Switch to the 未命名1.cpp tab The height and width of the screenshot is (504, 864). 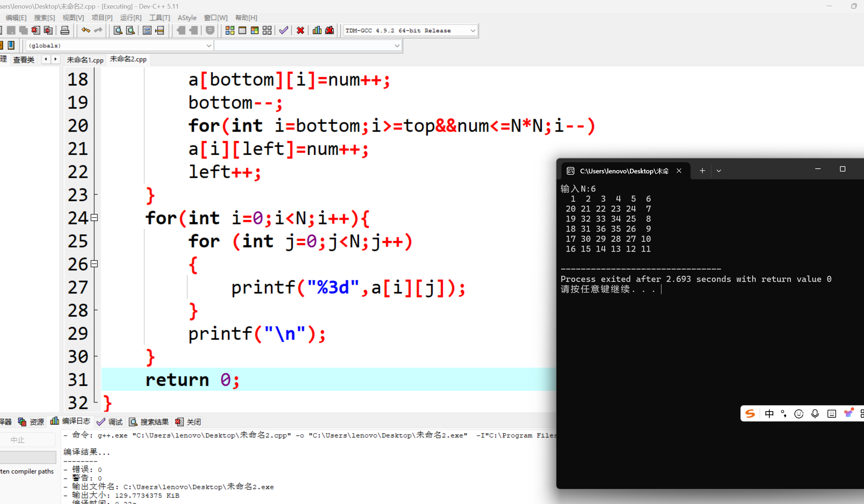tap(85, 60)
